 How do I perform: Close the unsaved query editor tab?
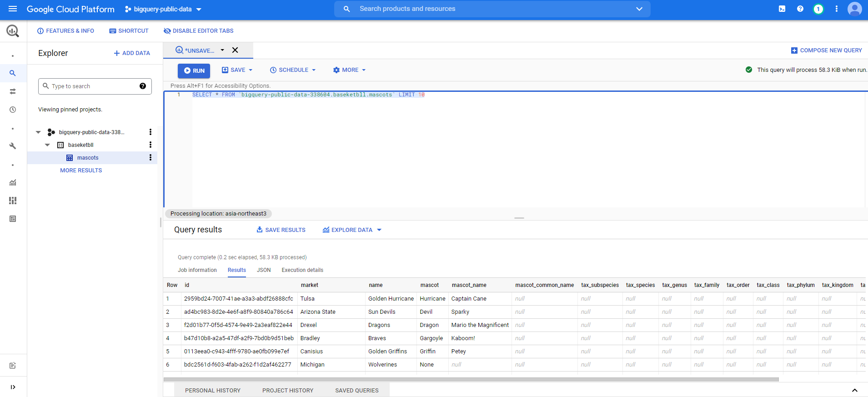[235, 50]
